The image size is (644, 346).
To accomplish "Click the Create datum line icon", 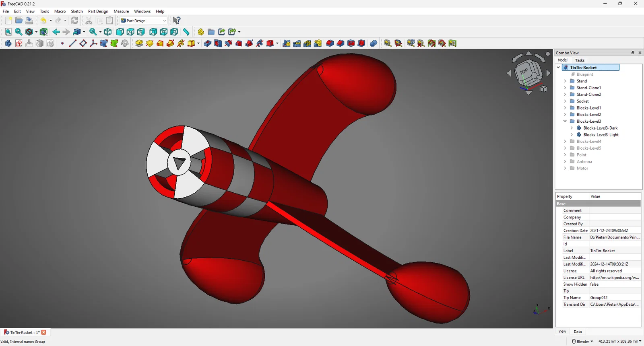I will 72,43.
